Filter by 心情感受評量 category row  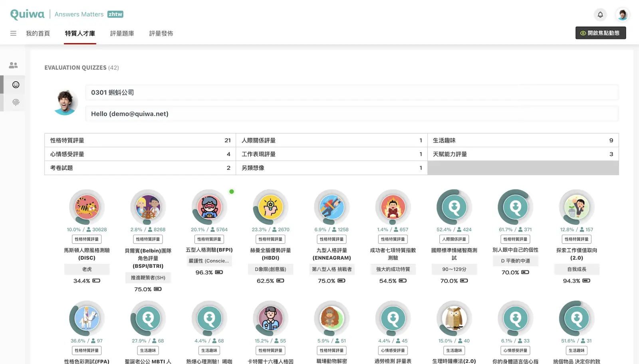[140, 154]
